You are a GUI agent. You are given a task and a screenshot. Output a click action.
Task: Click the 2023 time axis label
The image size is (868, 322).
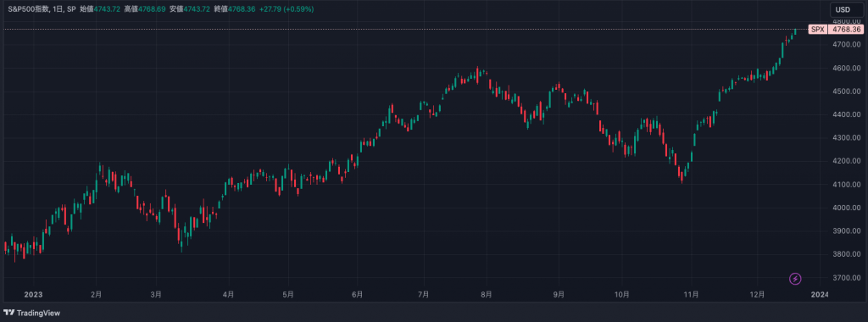pos(33,294)
